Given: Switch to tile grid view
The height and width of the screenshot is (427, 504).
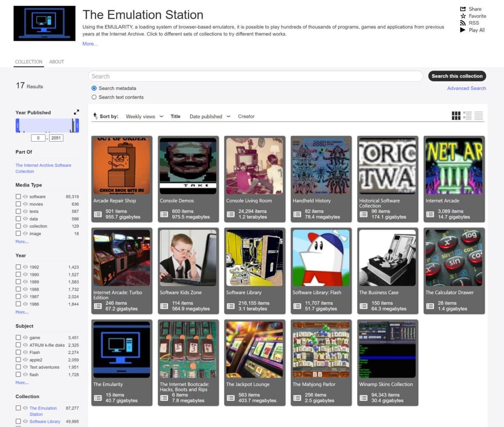Looking at the screenshot, I should pyautogui.click(x=456, y=115).
